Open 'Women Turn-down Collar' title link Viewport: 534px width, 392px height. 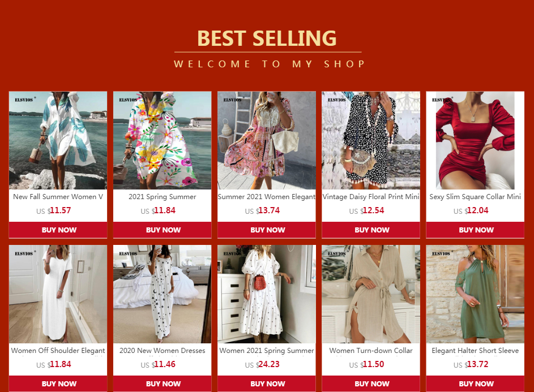tap(371, 351)
